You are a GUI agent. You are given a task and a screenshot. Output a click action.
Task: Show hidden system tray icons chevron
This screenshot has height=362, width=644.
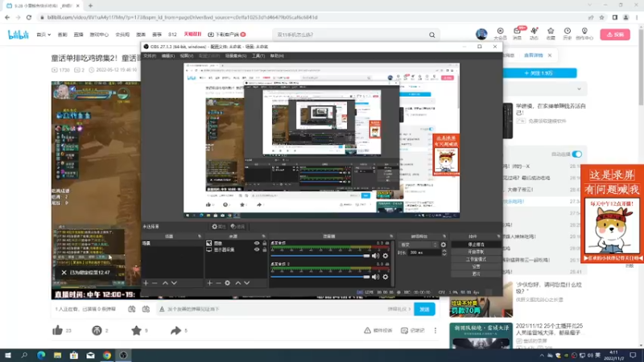[542, 356]
